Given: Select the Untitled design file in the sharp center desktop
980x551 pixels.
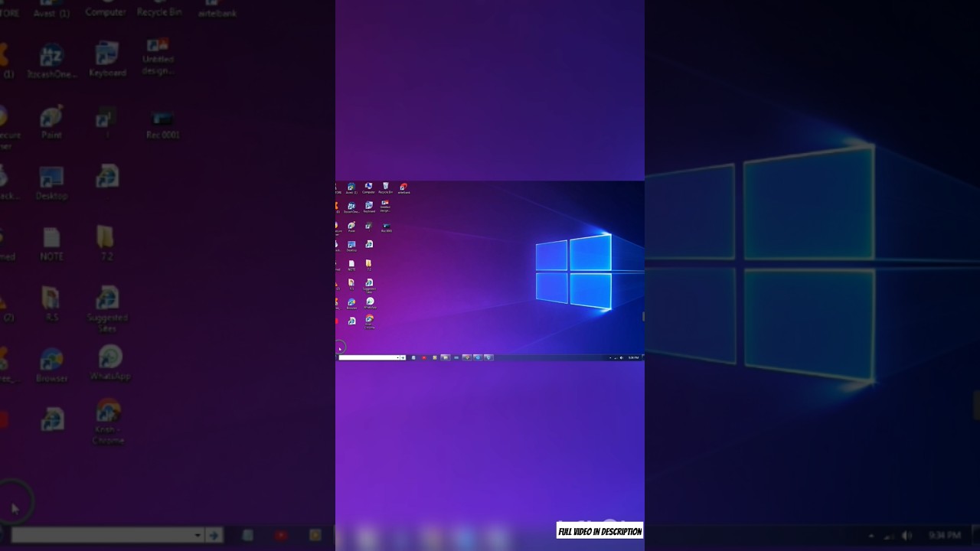Looking at the screenshot, I should [x=385, y=207].
